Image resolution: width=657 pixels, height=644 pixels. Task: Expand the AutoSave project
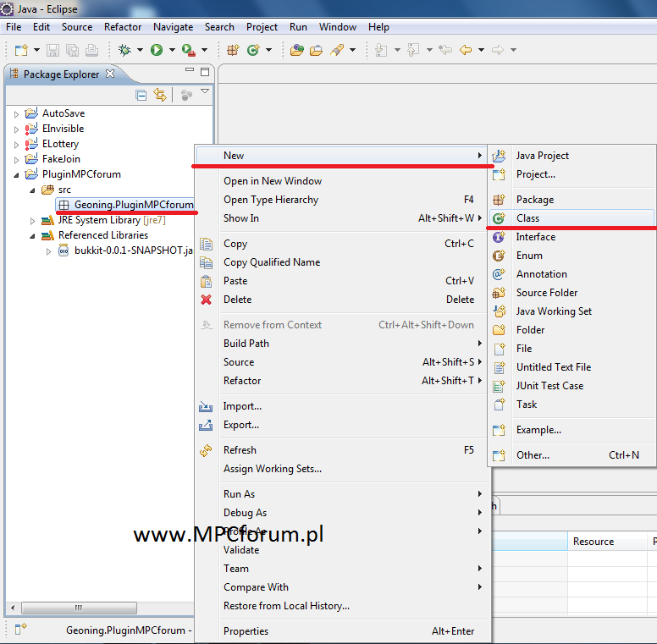[x=16, y=114]
